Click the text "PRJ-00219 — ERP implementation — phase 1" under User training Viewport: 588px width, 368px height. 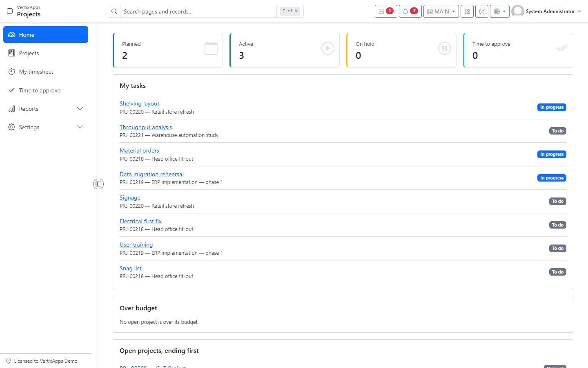click(171, 253)
